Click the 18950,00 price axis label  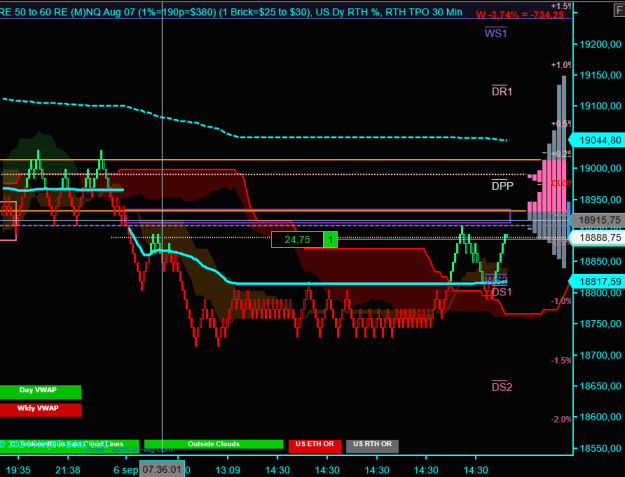pyautogui.click(x=600, y=199)
